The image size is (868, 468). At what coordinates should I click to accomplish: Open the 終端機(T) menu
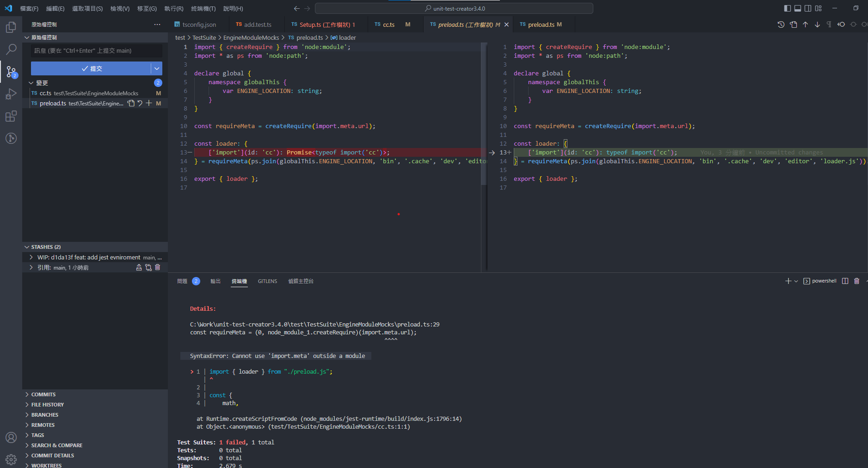[203, 8]
